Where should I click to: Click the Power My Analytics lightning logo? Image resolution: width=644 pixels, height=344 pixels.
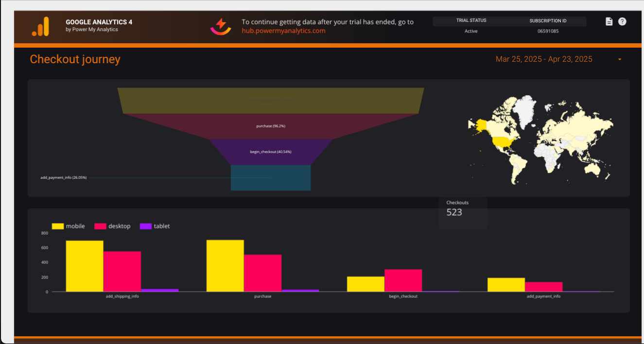[x=221, y=26]
